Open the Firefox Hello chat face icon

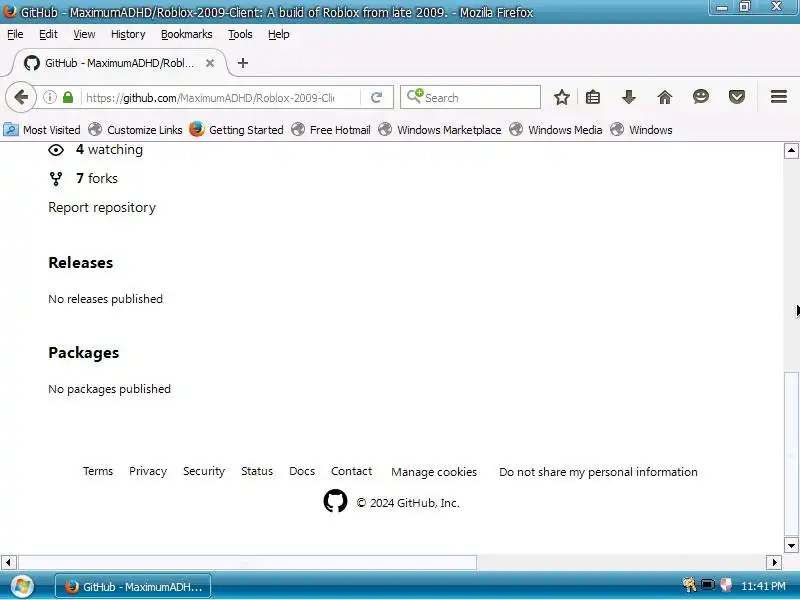[x=701, y=97]
